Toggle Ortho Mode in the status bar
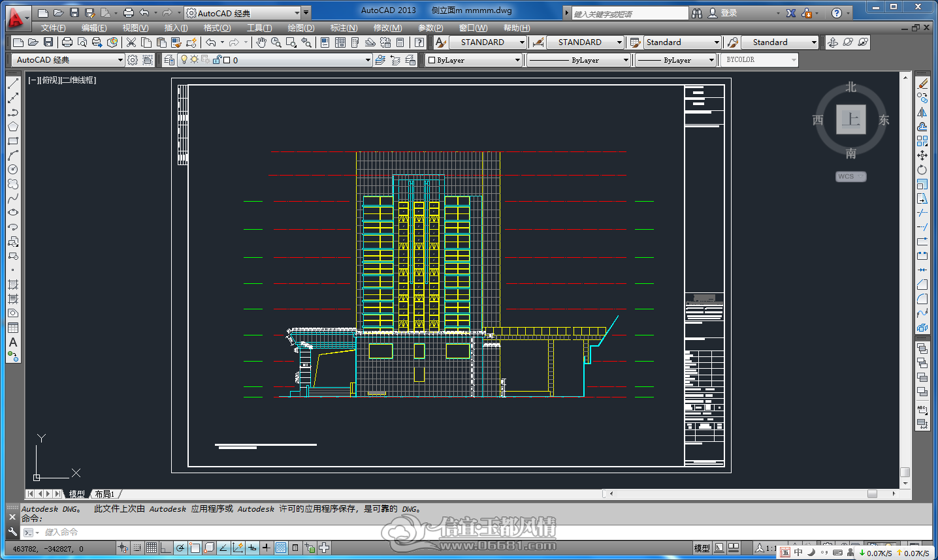The width and height of the screenshot is (938, 560). point(166,548)
